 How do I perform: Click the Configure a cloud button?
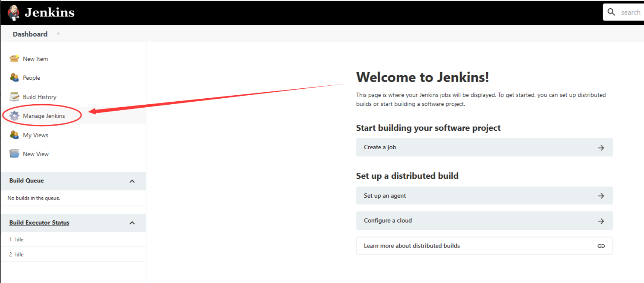(x=484, y=221)
